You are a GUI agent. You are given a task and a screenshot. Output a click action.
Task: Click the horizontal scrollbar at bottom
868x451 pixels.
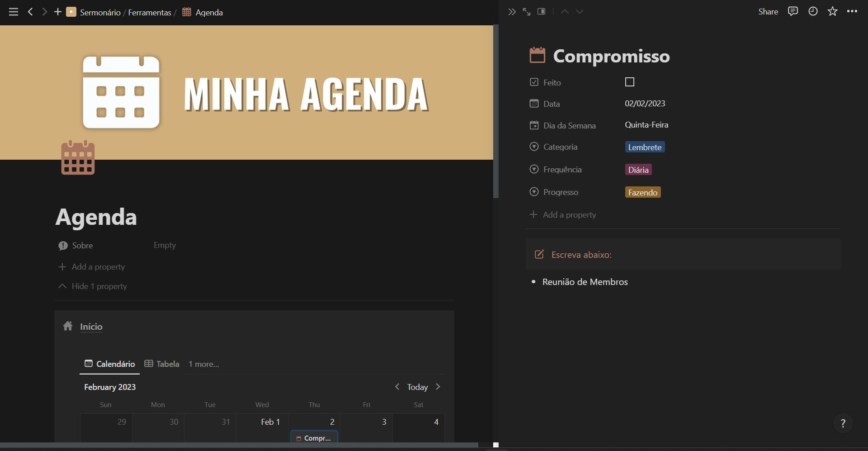(239, 445)
